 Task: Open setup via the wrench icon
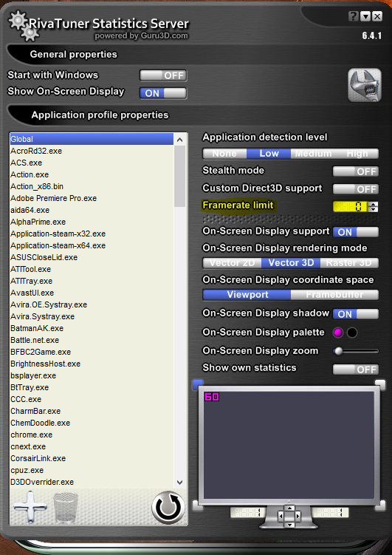[x=365, y=85]
